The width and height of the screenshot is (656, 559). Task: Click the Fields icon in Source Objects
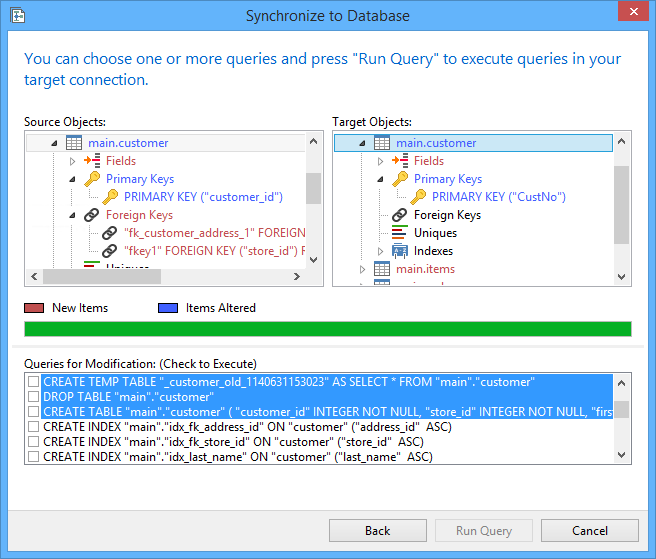(92, 161)
